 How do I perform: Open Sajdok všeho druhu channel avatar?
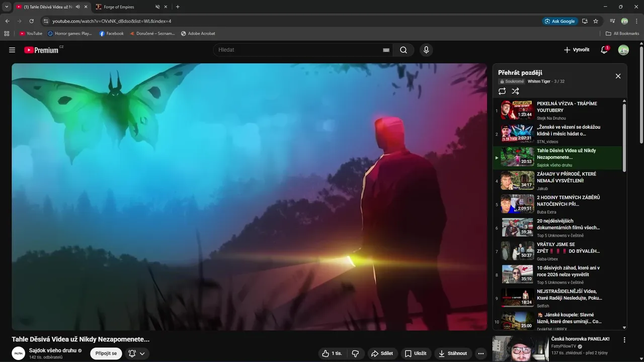(x=19, y=353)
